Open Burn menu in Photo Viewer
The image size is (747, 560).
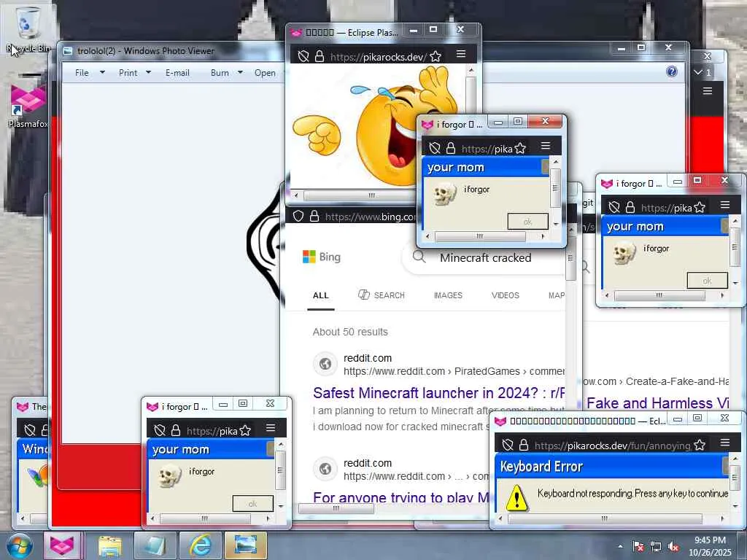tap(220, 73)
